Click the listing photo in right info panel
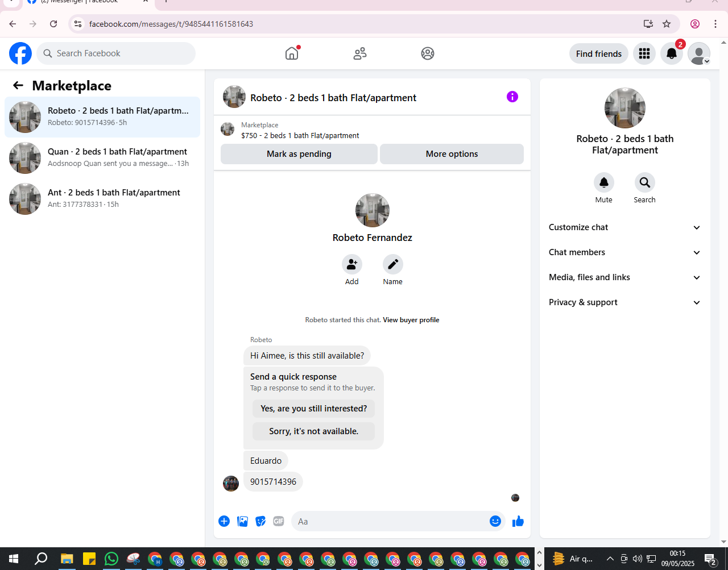 (625, 108)
